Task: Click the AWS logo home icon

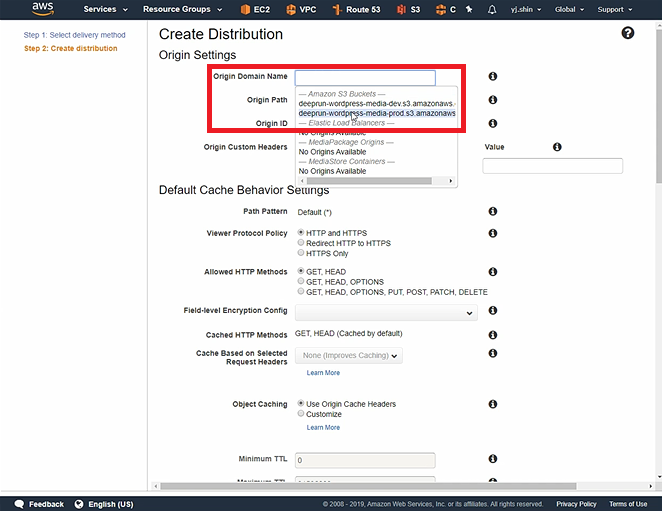Action: 43,8
